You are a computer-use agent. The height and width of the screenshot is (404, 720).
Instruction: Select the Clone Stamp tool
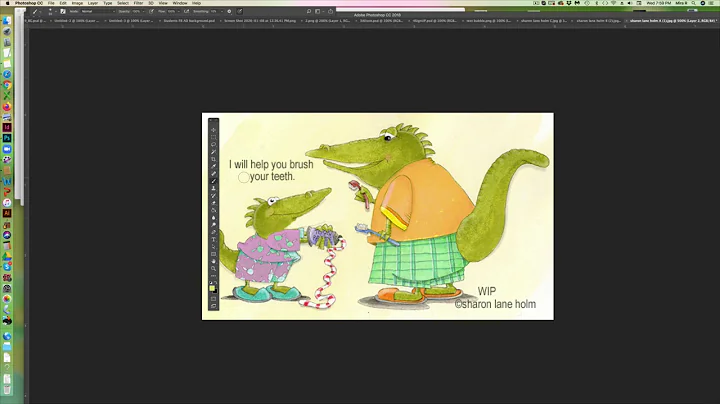(214, 188)
